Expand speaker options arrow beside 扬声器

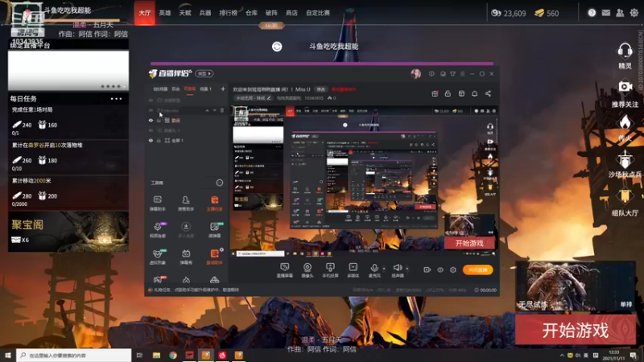point(407,269)
